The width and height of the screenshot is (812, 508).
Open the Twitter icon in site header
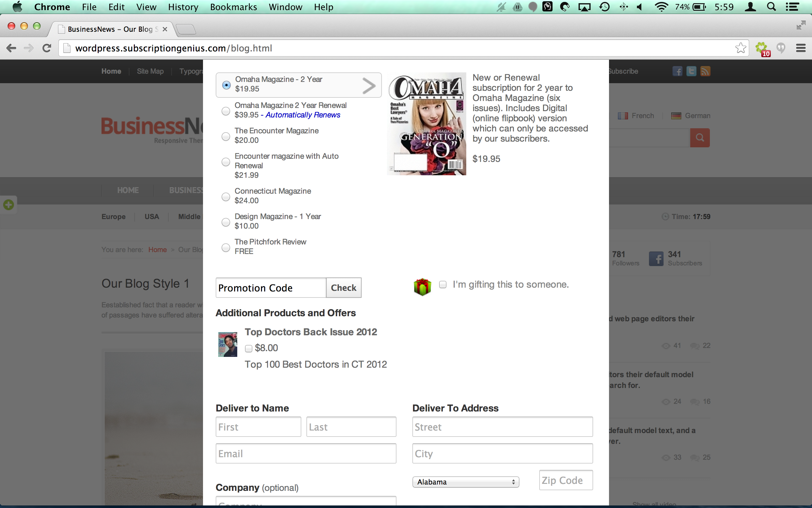point(691,71)
